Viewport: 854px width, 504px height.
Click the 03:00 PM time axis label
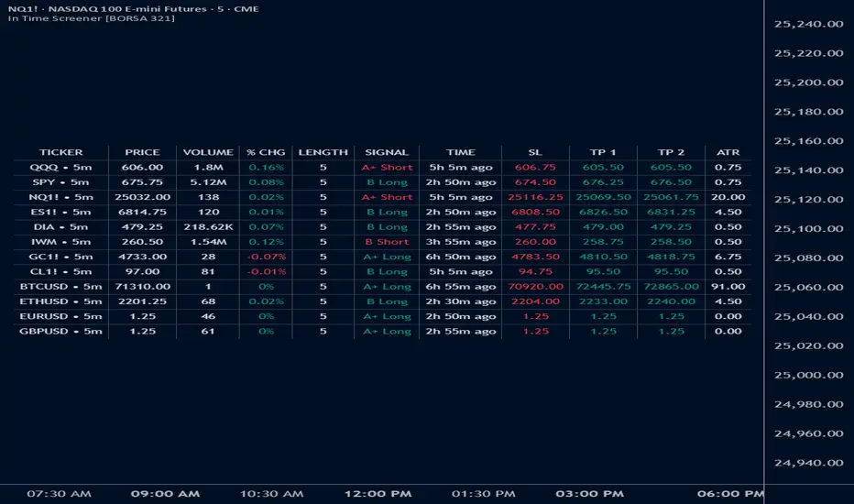point(589,494)
